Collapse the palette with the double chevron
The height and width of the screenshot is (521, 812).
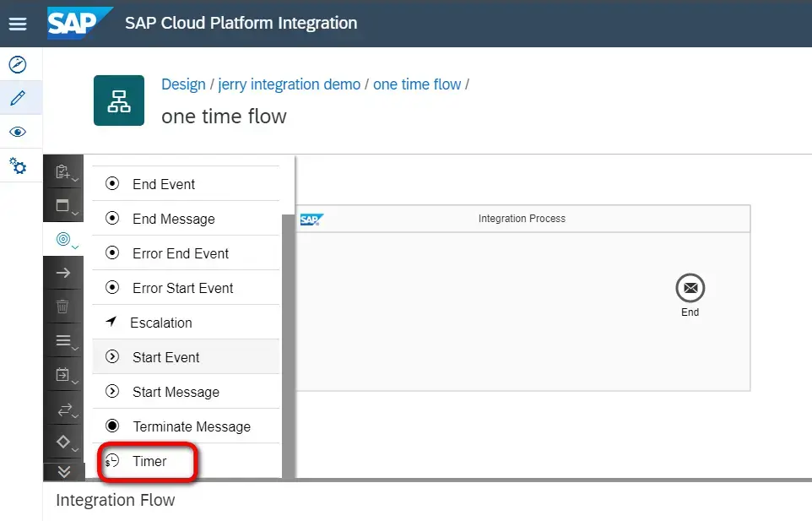click(63, 471)
